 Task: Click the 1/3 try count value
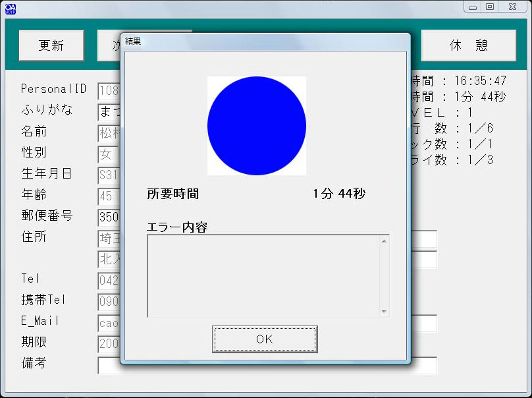pyautogui.click(x=481, y=159)
